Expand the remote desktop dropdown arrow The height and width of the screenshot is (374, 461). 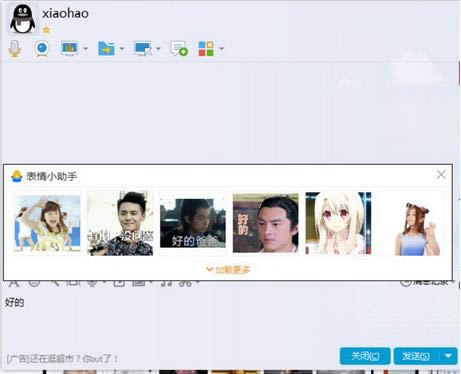158,49
